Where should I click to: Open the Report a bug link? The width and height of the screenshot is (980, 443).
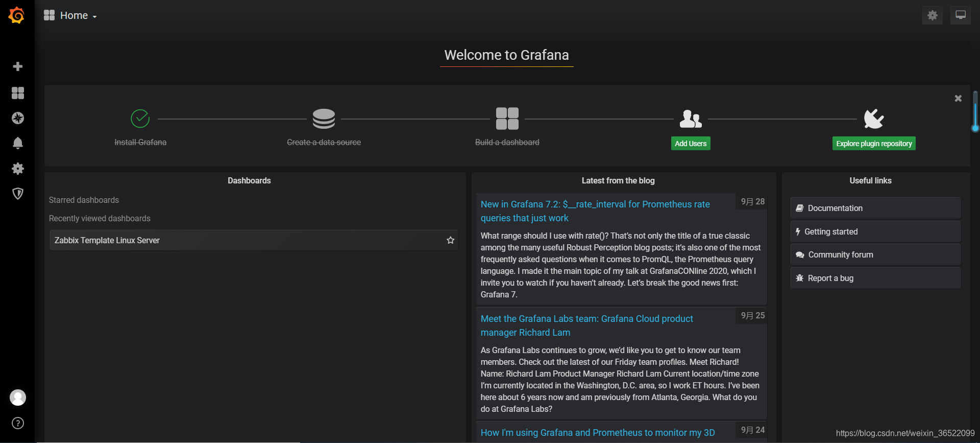pyautogui.click(x=876, y=278)
